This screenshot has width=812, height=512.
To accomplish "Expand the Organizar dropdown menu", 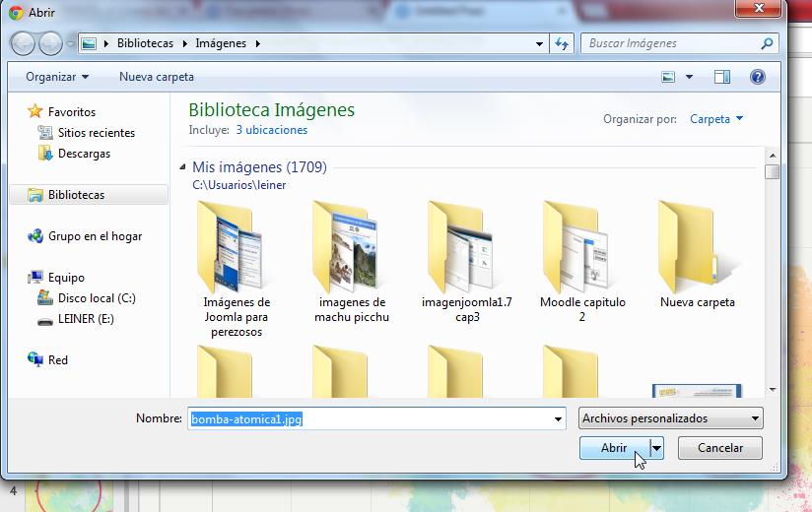I will (57, 77).
